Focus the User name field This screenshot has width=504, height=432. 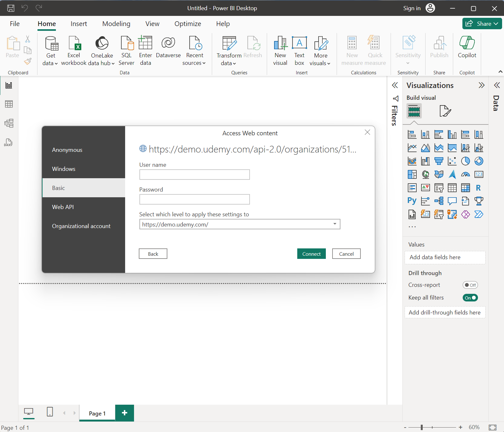(x=194, y=174)
